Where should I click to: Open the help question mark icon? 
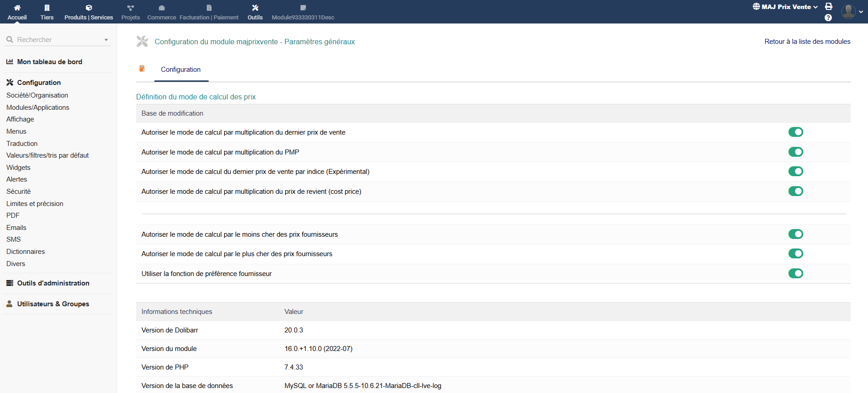828,18
